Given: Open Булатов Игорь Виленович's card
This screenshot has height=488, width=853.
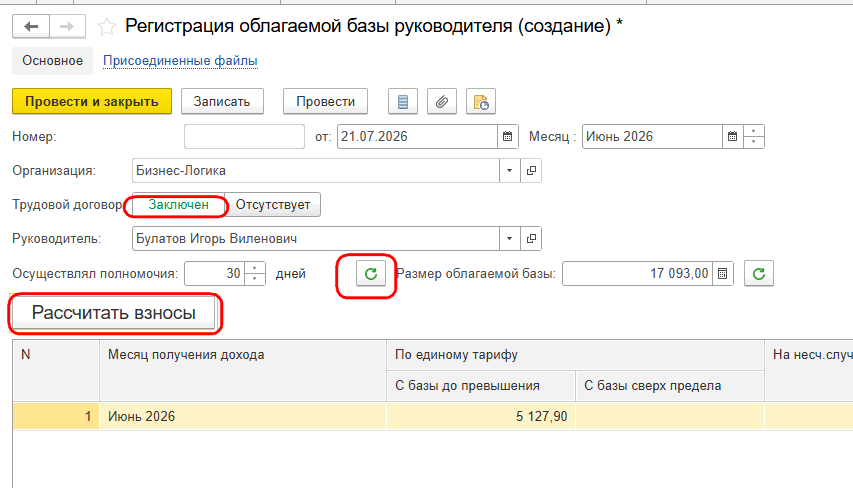Looking at the screenshot, I should click(531, 239).
